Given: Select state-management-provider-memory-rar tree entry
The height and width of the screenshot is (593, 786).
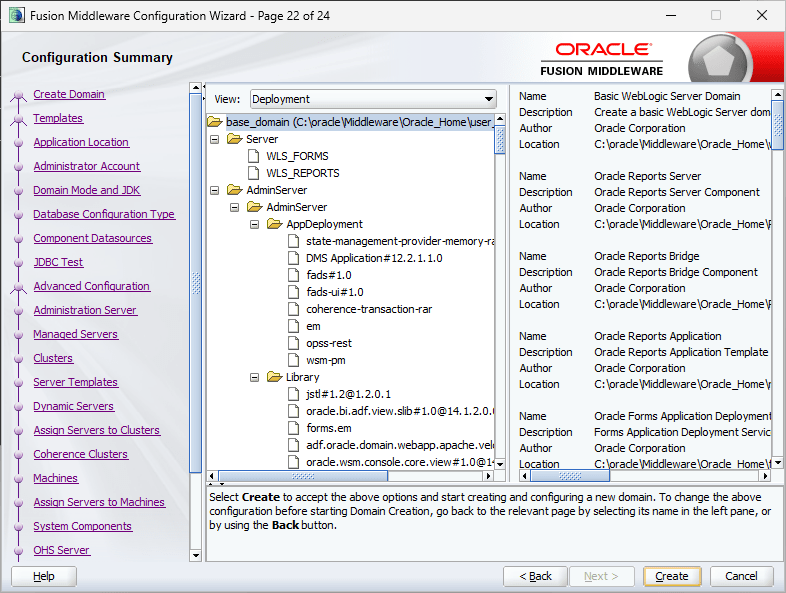Looking at the screenshot, I should (x=400, y=241).
